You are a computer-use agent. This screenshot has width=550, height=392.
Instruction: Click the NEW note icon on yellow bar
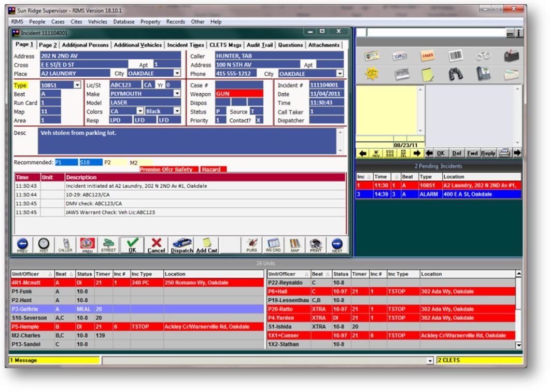click(376, 153)
